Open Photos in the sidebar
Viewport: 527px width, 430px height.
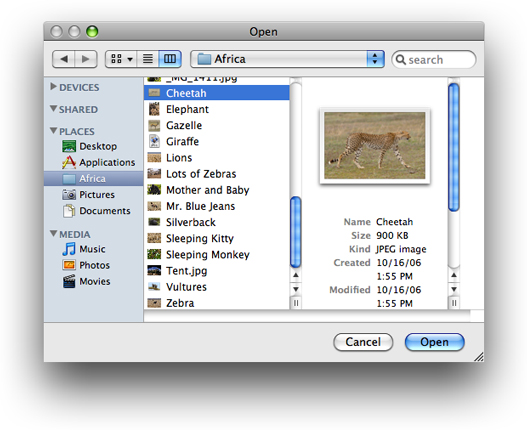(93, 265)
